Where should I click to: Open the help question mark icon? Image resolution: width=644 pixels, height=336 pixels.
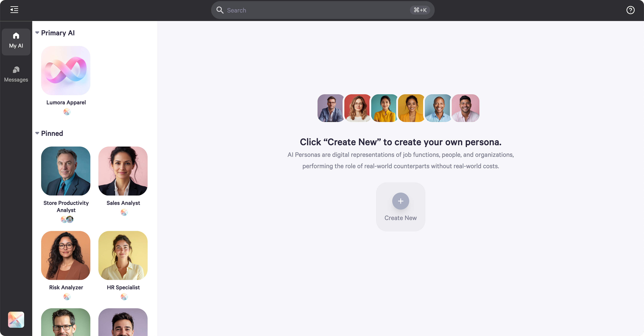click(630, 10)
